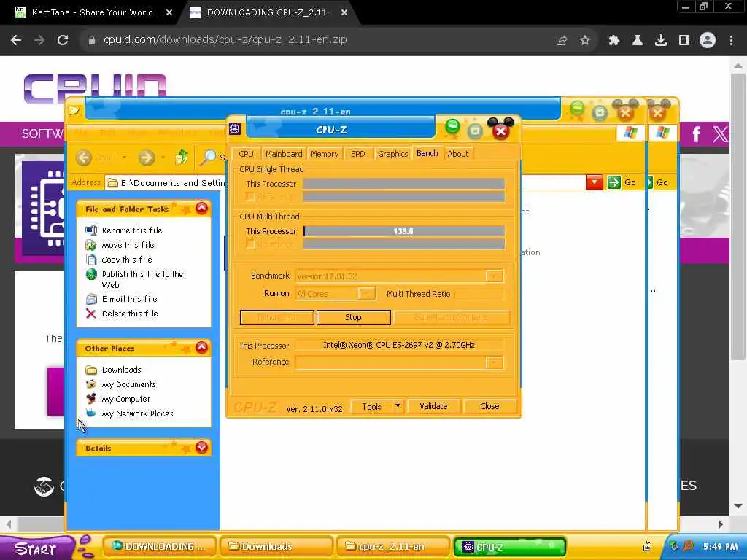Click E-mail this file
Screen dimensions: 747x560
coord(130,299)
